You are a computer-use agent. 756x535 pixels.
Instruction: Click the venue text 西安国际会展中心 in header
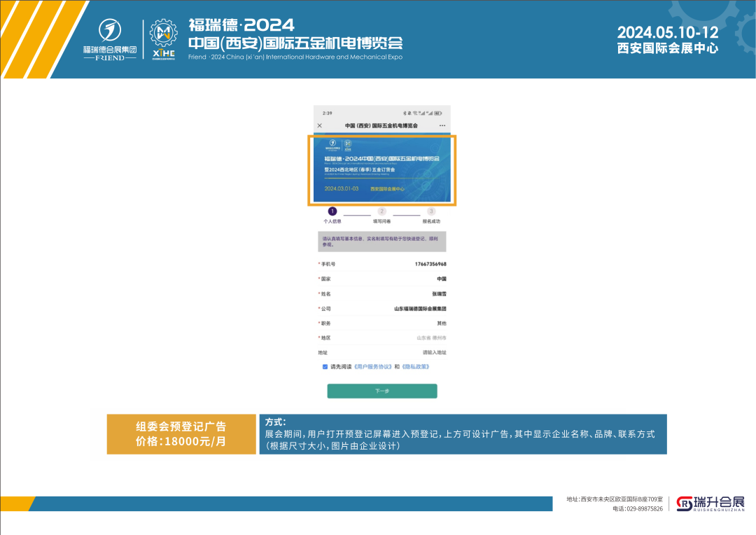click(x=668, y=48)
